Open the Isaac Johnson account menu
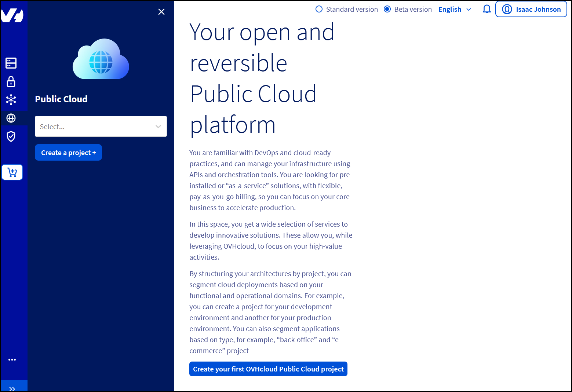The width and height of the screenshot is (572, 392). [x=531, y=9]
